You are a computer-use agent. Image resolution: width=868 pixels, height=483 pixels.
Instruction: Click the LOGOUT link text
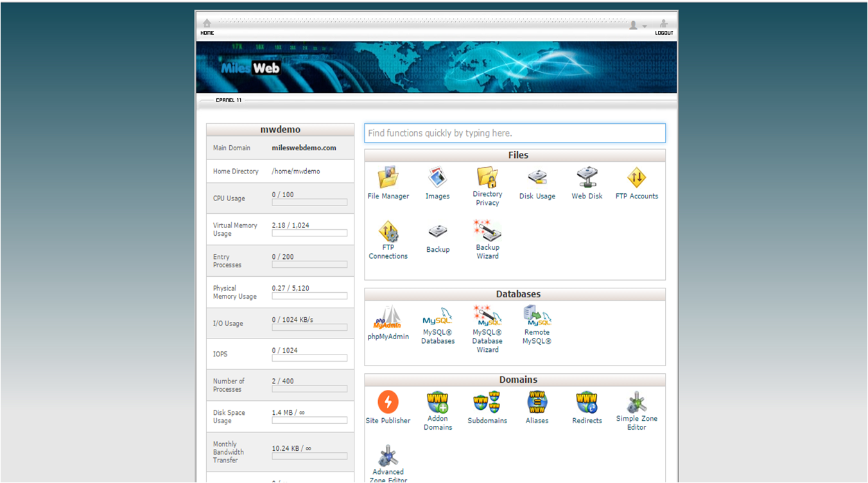(x=664, y=33)
